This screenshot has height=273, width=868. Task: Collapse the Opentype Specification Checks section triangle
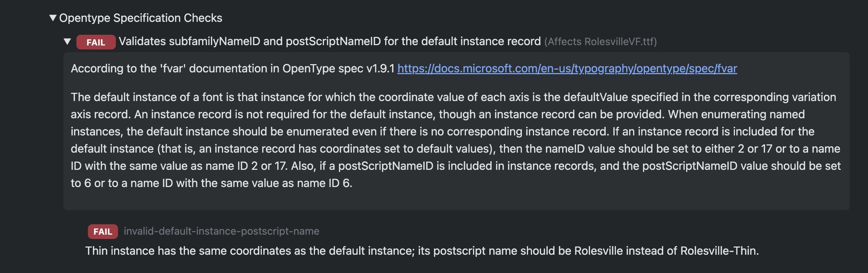tap(53, 18)
